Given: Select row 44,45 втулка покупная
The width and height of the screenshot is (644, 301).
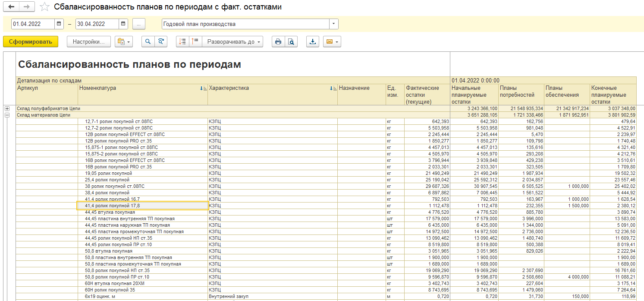Looking at the screenshot, I should [110, 212].
